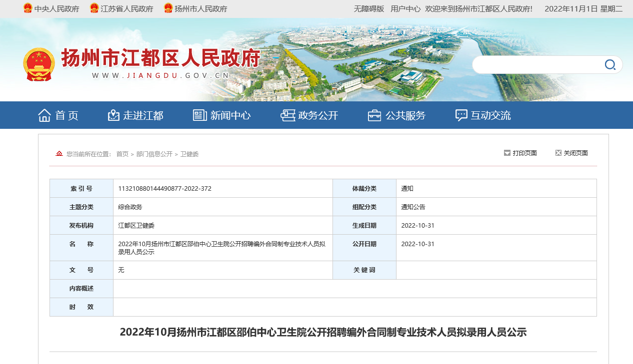The height and width of the screenshot is (364, 633).
Task: Click the map icon beside 走进江都
Action: click(x=113, y=115)
